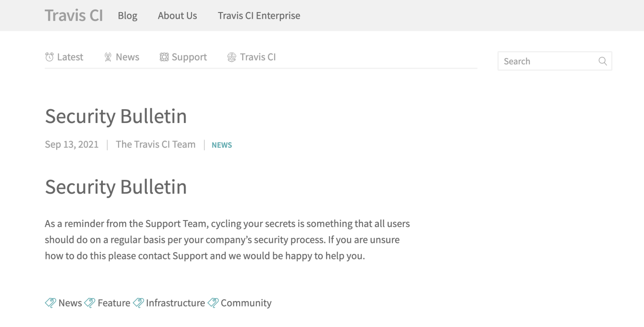The height and width of the screenshot is (327, 644).
Task: Select the Support tab label
Action: click(x=189, y=57)
